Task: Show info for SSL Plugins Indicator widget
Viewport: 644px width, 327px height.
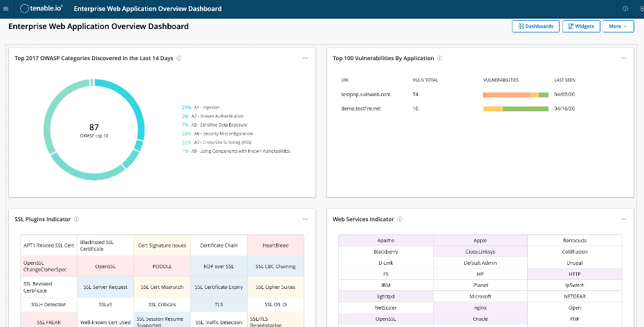Action: click(76, 219)
